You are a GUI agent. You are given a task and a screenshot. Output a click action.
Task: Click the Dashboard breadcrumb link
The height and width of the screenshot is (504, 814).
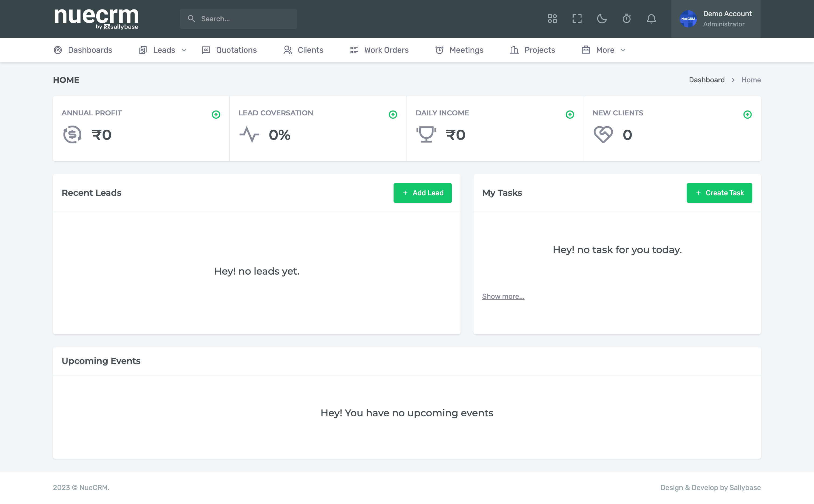coord(707,80)
